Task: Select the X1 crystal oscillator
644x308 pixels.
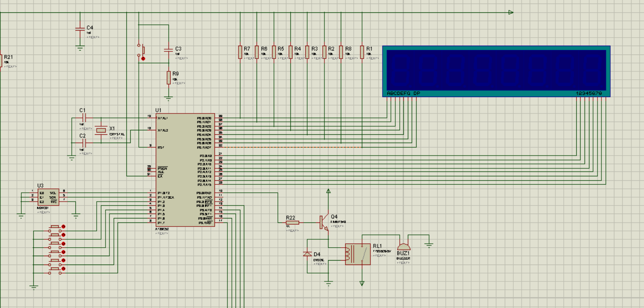Action: (101, 130)
